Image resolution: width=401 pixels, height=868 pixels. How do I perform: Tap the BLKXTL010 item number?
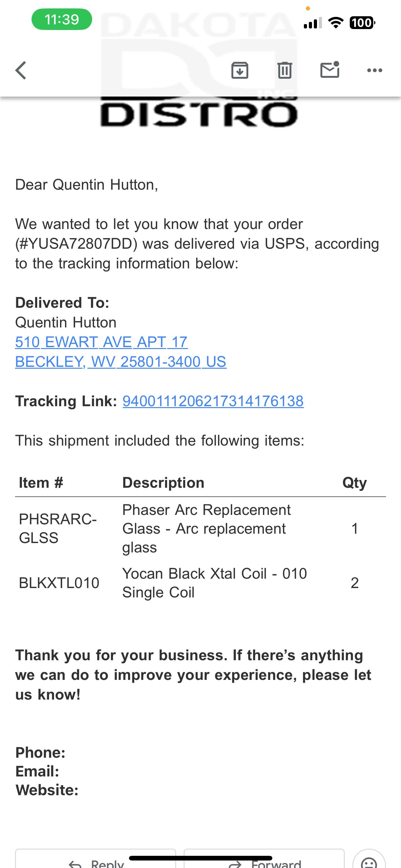pyautogui.click(x=59, y=583)
